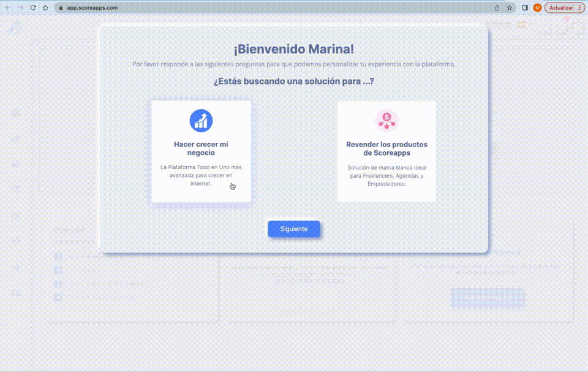Viewport: 588px width, 372px height.
Task: Click the pink reseller dollar icon
Action: [x=386, y=121]
